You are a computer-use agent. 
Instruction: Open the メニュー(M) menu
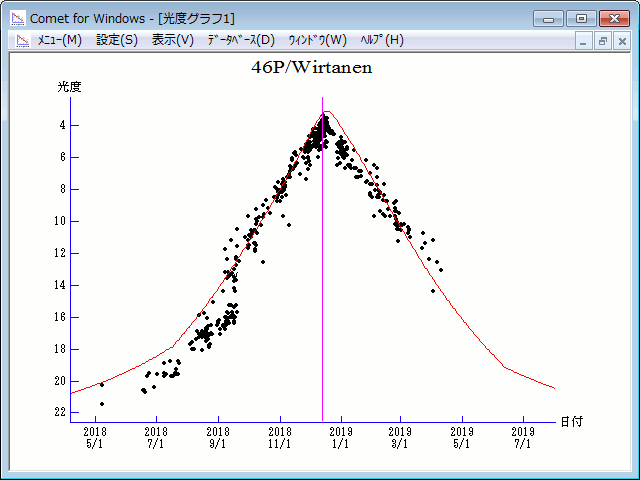[59, 40]
